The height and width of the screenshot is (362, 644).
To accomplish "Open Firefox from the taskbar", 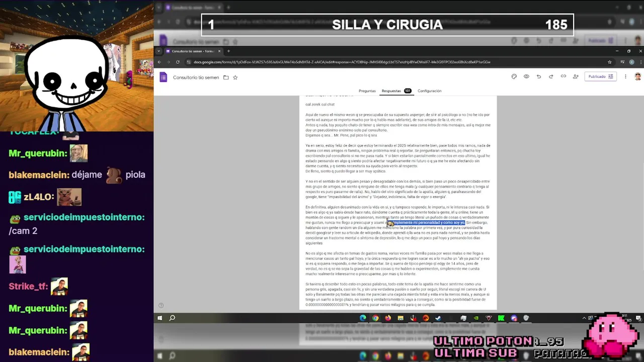I will (x=388, y=318).
